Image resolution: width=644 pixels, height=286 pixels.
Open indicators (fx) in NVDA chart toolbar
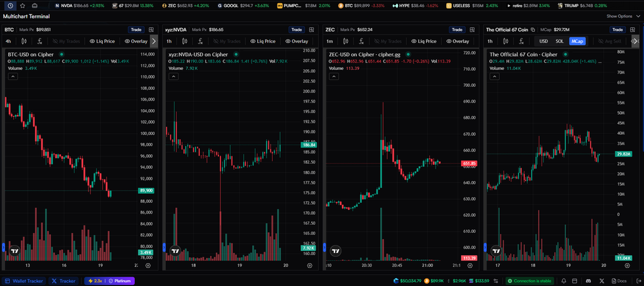(200, 41)
